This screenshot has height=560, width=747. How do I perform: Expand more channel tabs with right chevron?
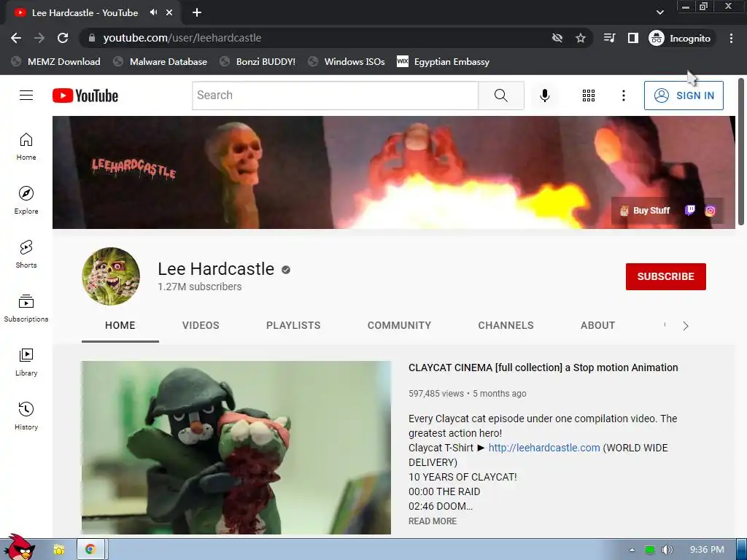pyautogui.click(x=686, y=326)
